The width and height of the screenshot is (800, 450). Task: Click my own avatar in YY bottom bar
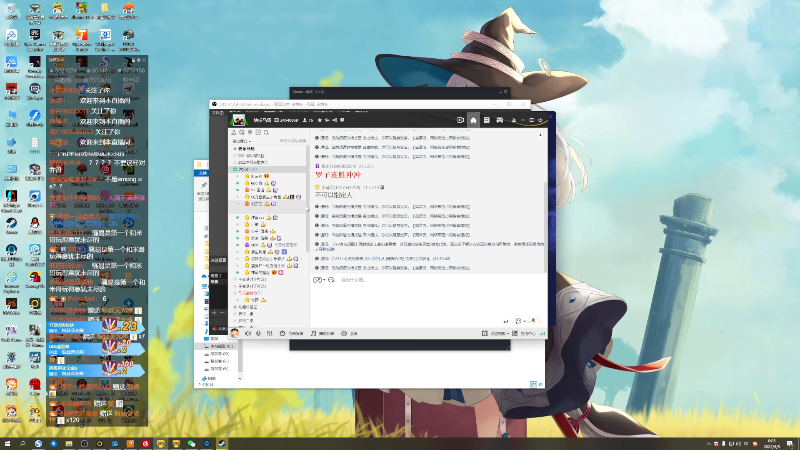pyautogui.click(x=234, y=333)
